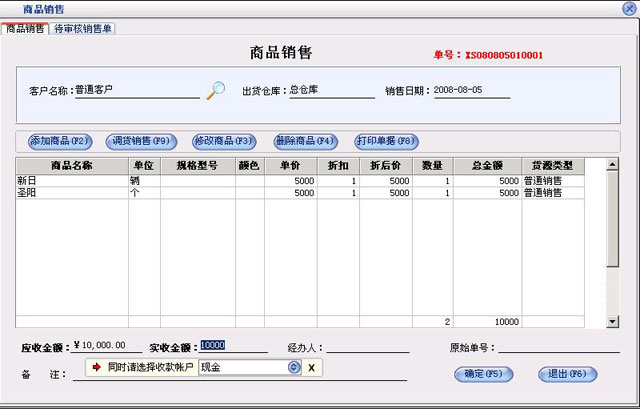Print the order with 打印单据 (F8)

coord(386,141)
